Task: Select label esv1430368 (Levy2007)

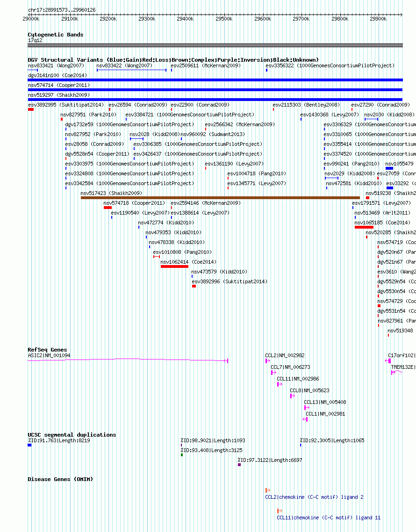Action: click(330, 115)
